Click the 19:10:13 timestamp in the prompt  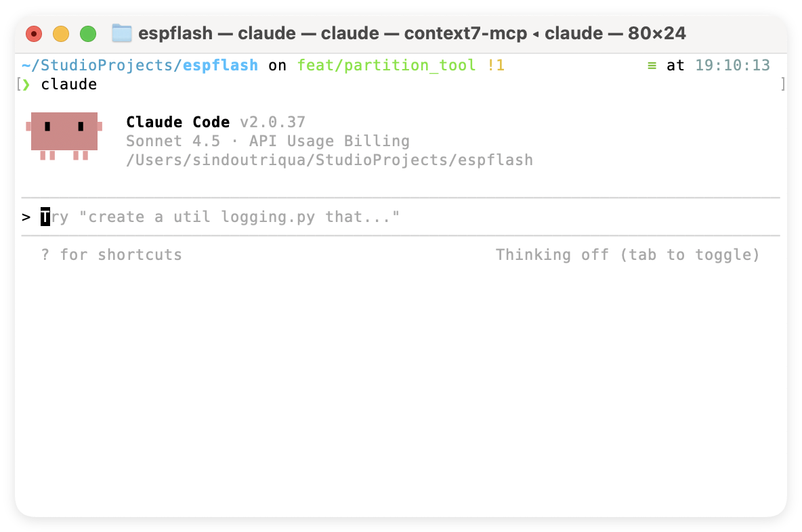pyautogui.click(x=733, y=66)
